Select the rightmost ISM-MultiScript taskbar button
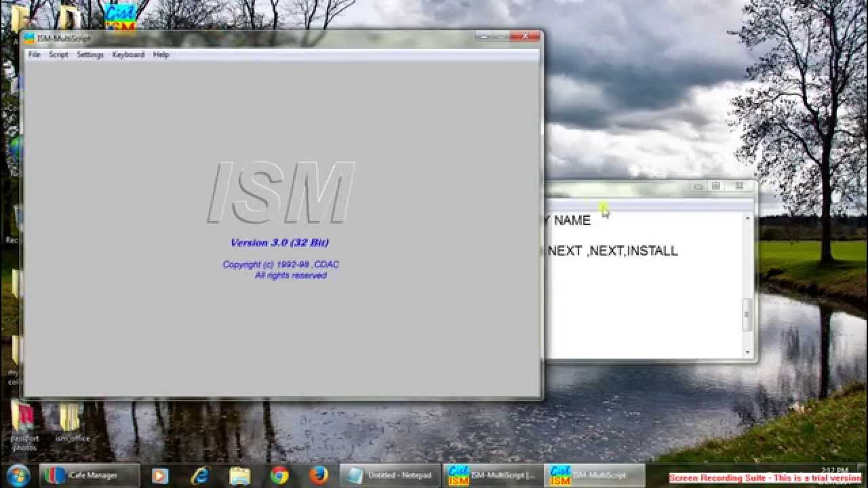 [x=595, y=475]
